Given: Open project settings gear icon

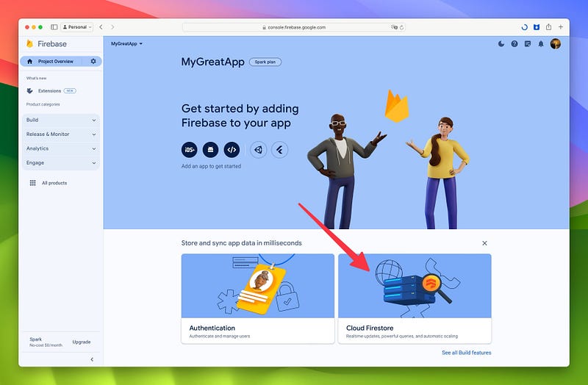Looking at the screenshot, I should (x=93, y=61).
